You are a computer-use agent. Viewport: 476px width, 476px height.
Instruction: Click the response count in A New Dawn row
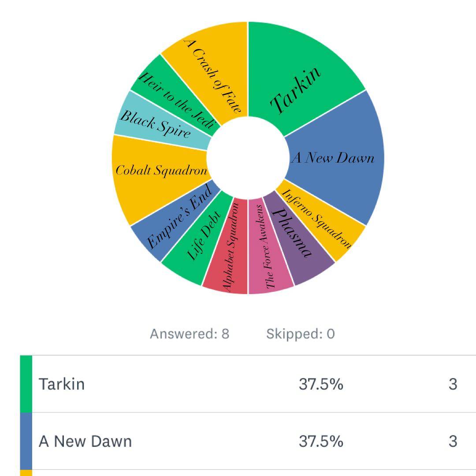pos(453,442)
